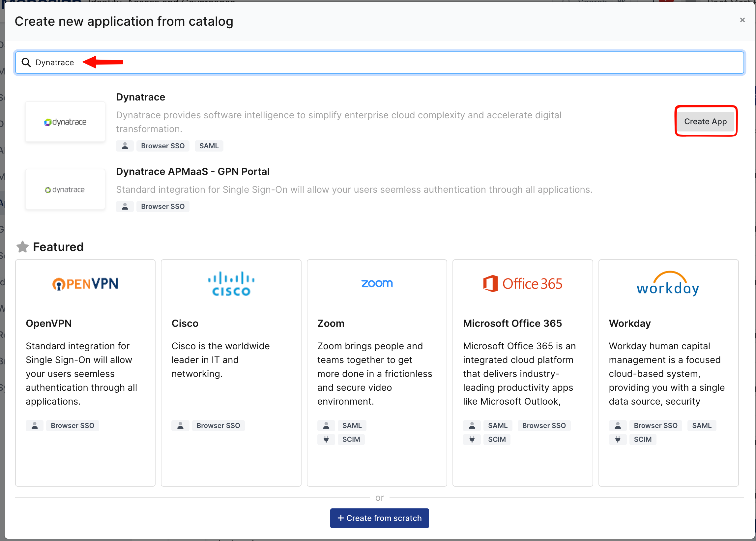
Task: Click the user icon on Cisco card
Action: tap(180, 425)
